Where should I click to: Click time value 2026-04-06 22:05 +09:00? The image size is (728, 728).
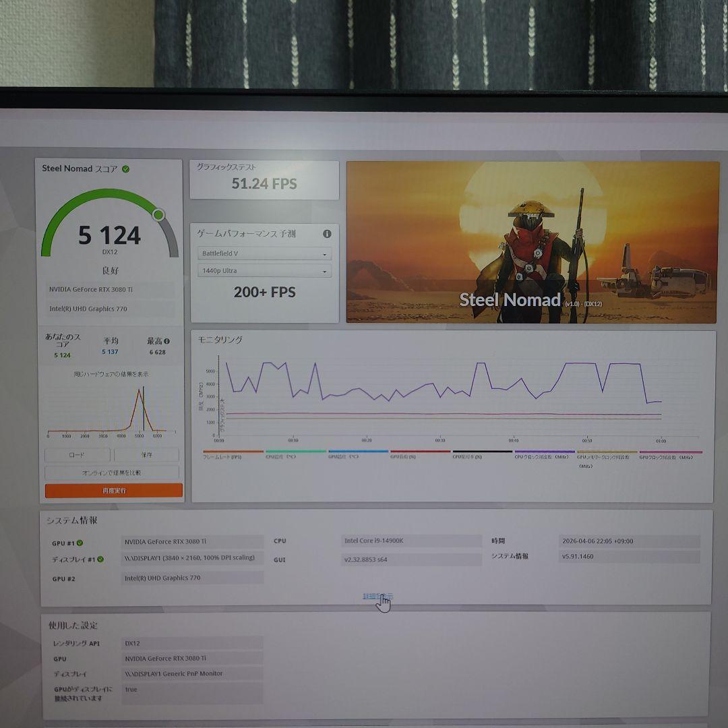[629, 541]
